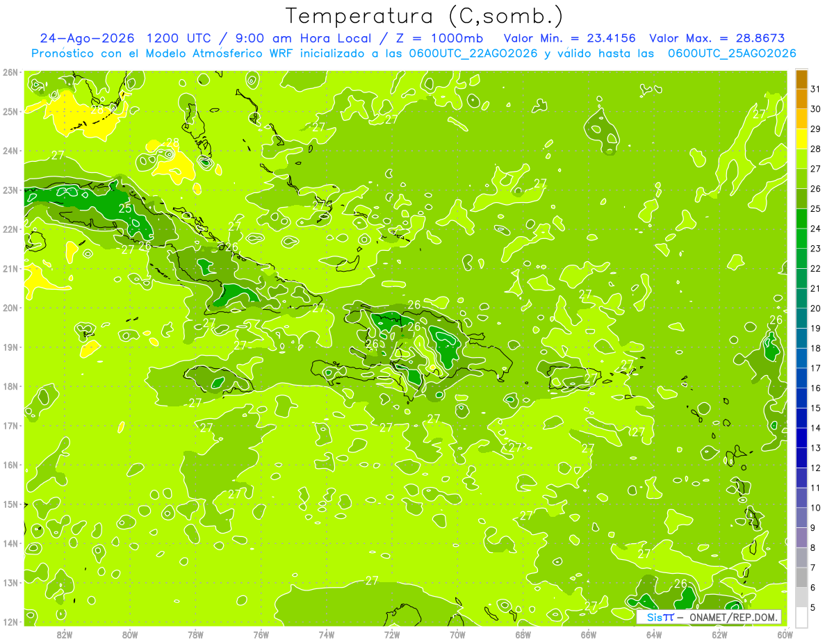Click latitude axis label 18N
Viewport: 834px width, 644px height.
[10, 386]
